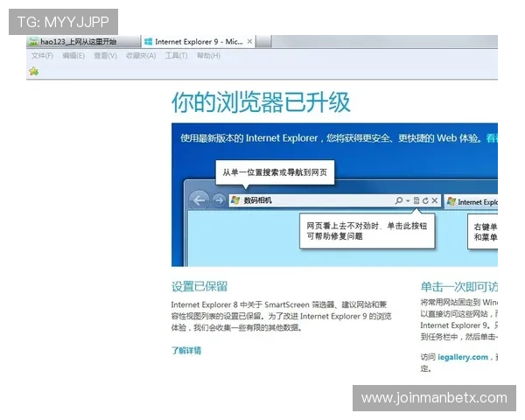The height and width of the screenshot is (420, 525).
Task: Open the 收藏夹(A) menu
Action: 141,56
